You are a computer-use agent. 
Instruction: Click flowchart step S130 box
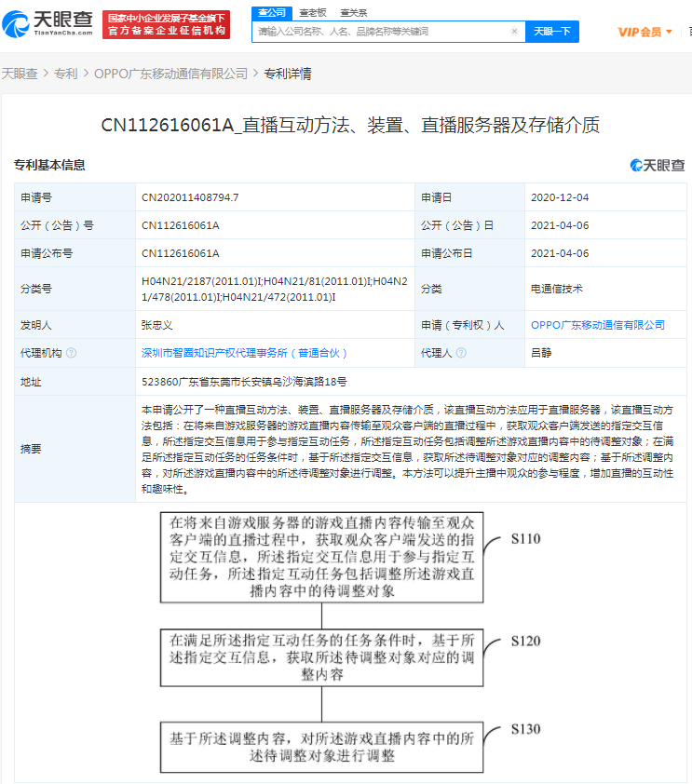click(x=321, y=747)
